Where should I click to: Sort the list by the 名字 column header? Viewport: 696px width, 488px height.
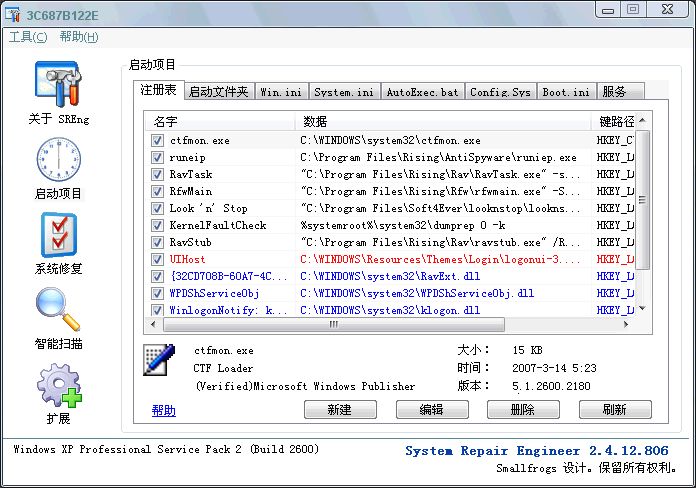click(220, 121)
